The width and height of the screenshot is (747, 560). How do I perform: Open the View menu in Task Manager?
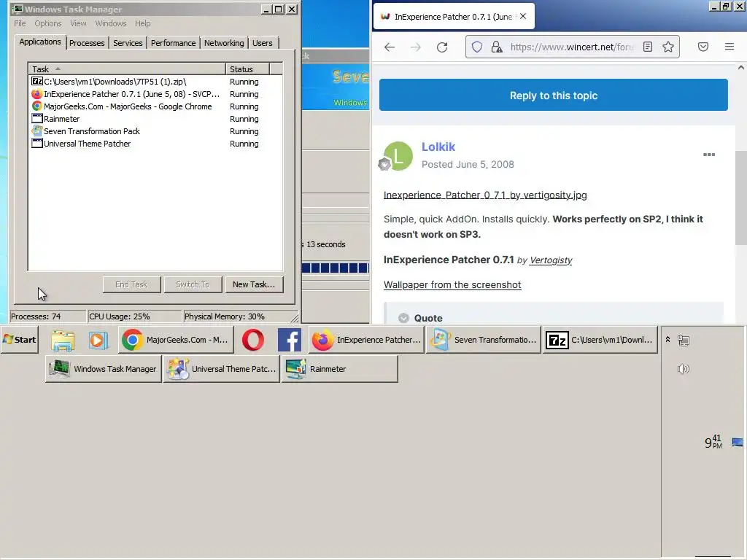78,23
